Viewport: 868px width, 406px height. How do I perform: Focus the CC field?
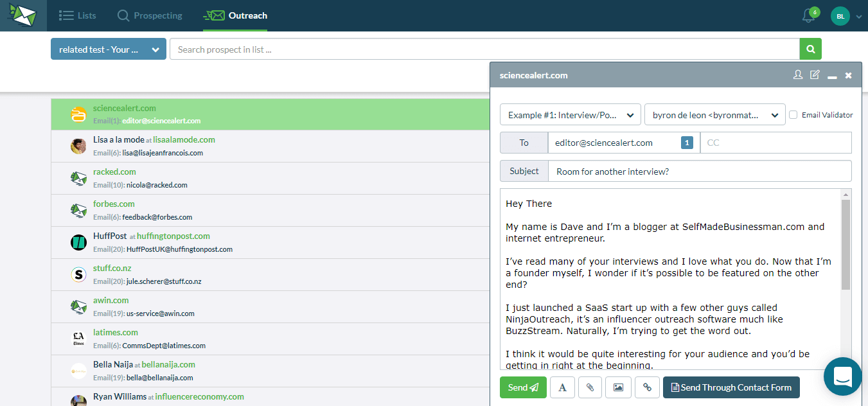tap(776, 143)
